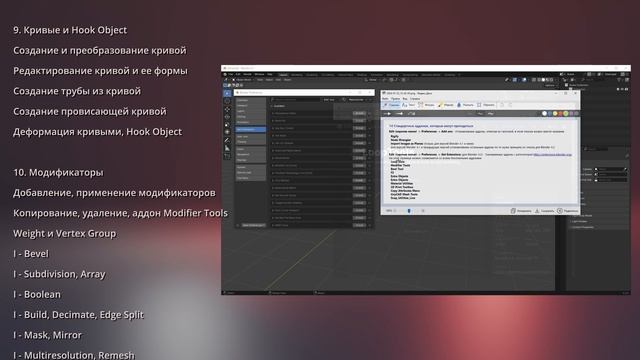Open Blender's Edit menu
The image size is (640, 360).
pyautogui.click(x=238, y=74)
